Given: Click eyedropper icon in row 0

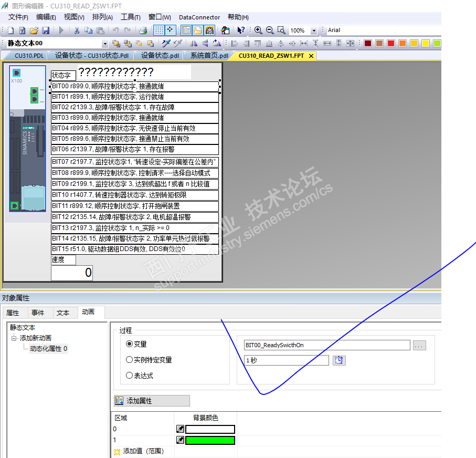Looking at the screenshot, I should coord(180,429).
